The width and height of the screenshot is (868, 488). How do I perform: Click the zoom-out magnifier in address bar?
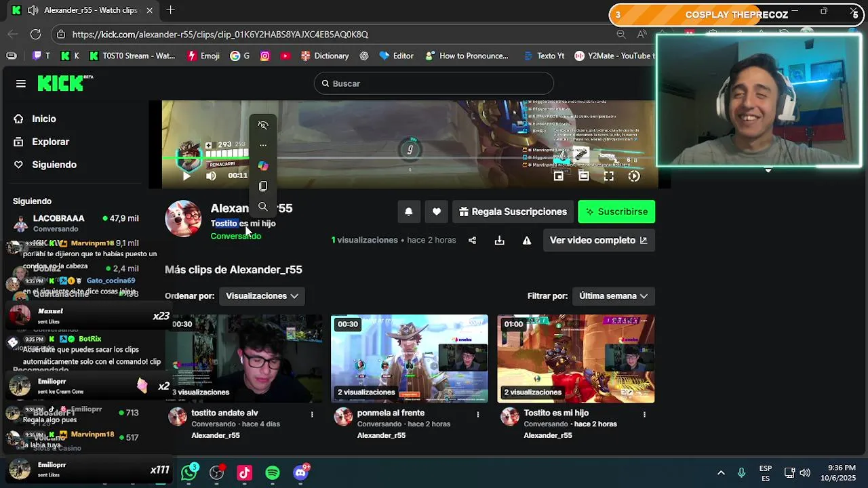click(x=621, y=34)
